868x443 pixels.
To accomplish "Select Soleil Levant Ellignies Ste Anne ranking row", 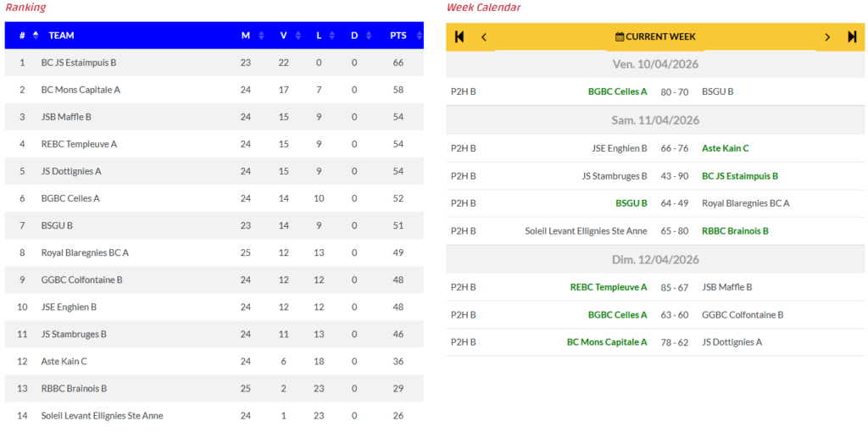I will (102, 416).
